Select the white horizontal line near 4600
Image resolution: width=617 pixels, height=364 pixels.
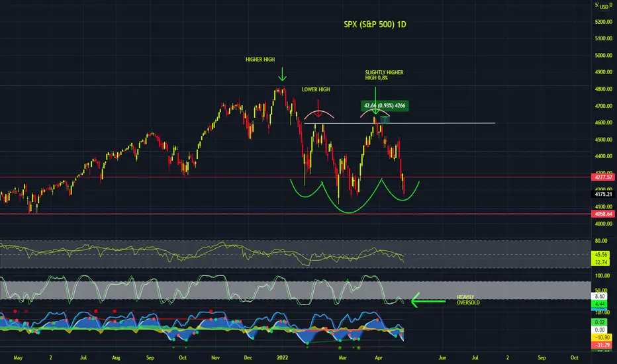(399, 123)
